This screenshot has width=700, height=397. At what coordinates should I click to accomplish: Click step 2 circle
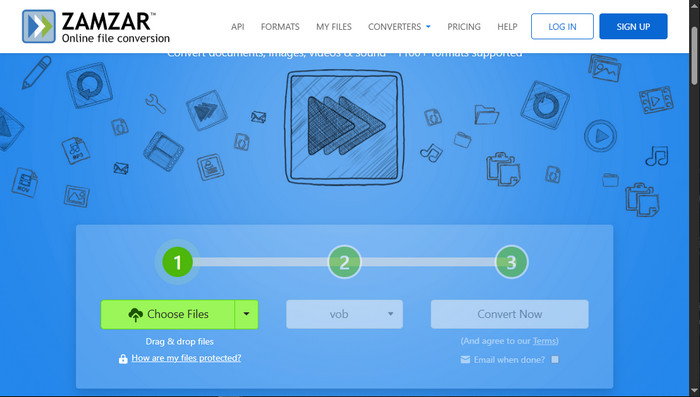click(x=344, y=262)
